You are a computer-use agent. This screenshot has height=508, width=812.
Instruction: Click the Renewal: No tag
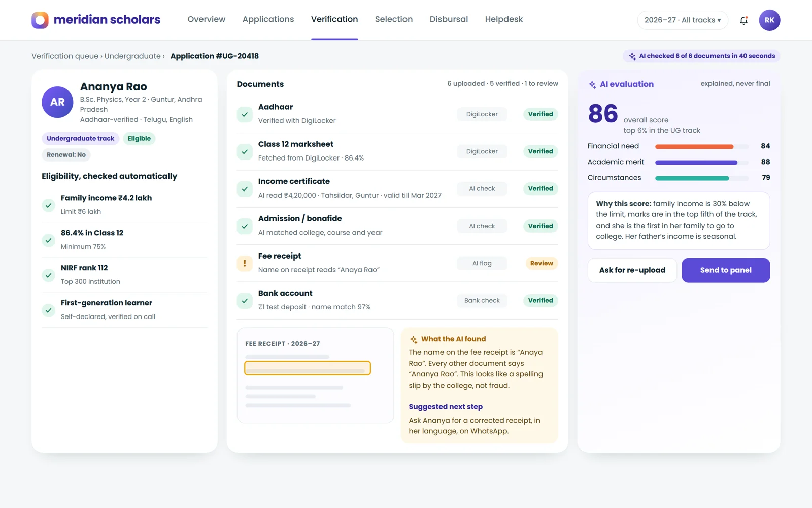coord(66,155)
